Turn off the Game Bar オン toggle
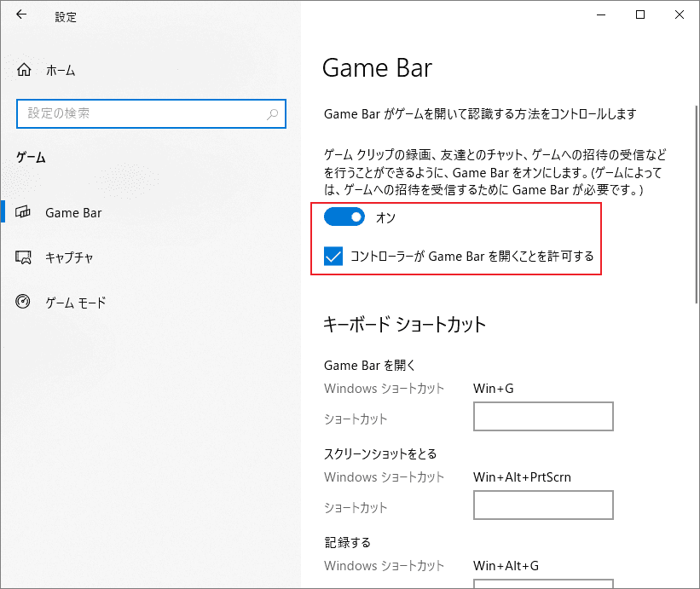The height and width of the screenshot is (589, 700). coord(344,217)
